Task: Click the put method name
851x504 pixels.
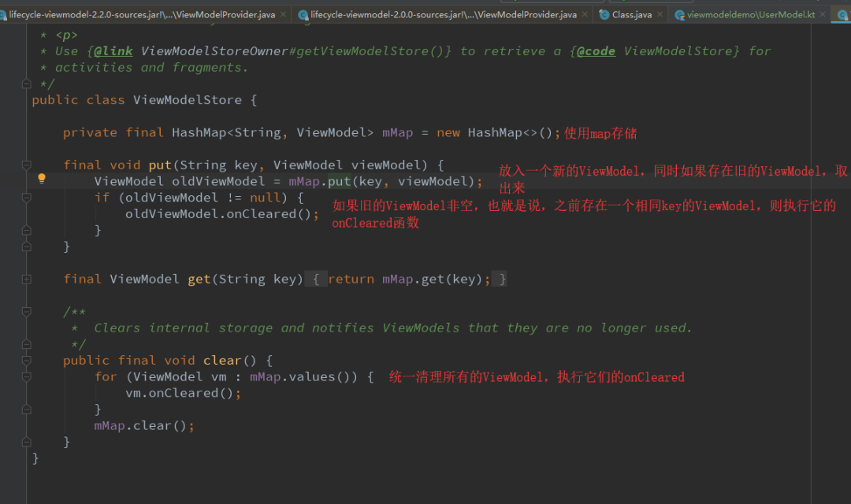Action: coord(160,165)
